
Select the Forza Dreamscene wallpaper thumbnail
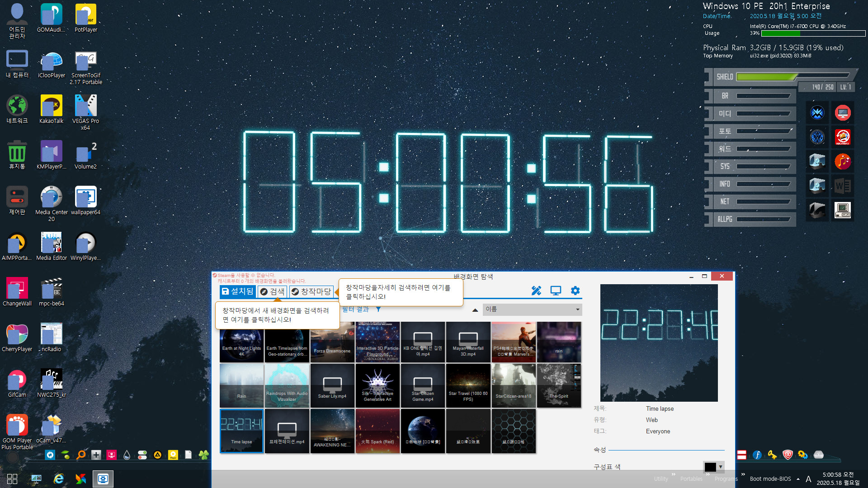pyautogui.click(x=332, y=342)
